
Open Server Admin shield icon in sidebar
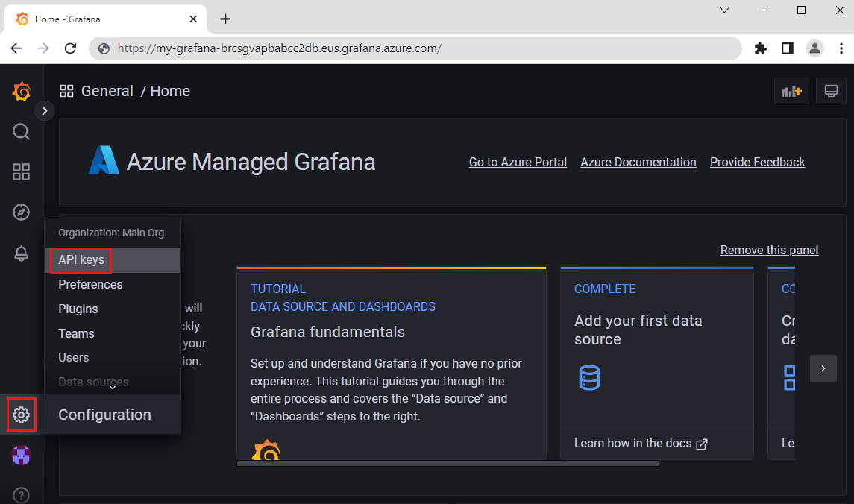tap(21, 455)
